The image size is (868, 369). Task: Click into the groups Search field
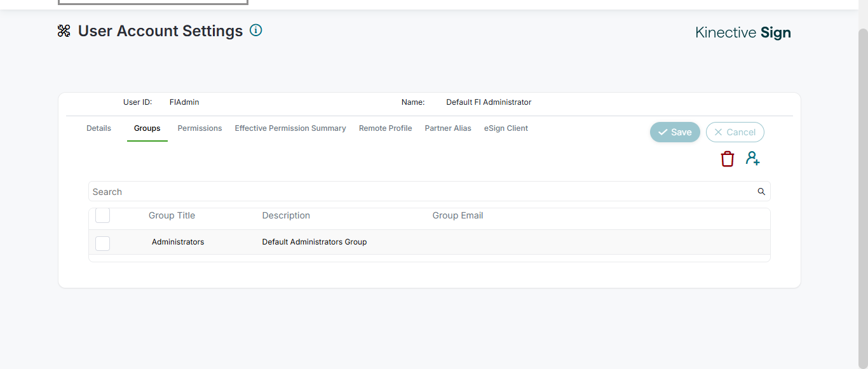click(x=419, y=192)
